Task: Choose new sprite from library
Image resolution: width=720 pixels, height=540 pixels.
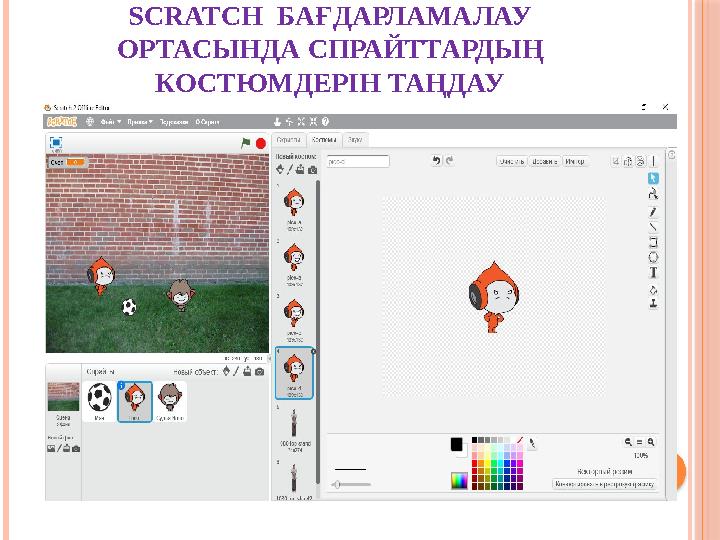Action: (x=226, y=371)
